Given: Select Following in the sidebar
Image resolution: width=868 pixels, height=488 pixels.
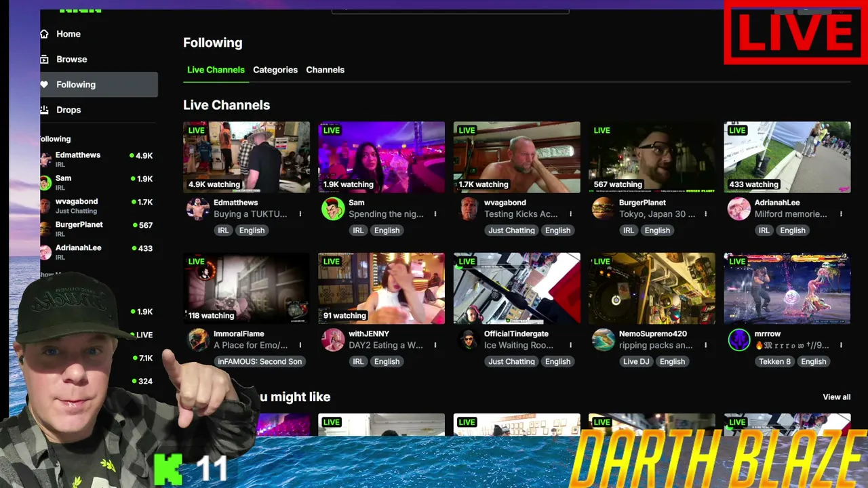Looking at the screenshot, I should click(99, 85).
